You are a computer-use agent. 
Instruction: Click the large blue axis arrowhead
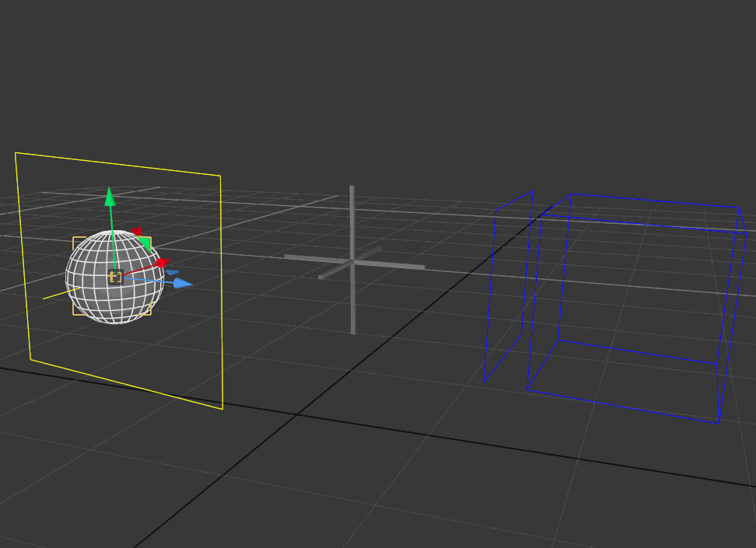[x=183, y=284]
